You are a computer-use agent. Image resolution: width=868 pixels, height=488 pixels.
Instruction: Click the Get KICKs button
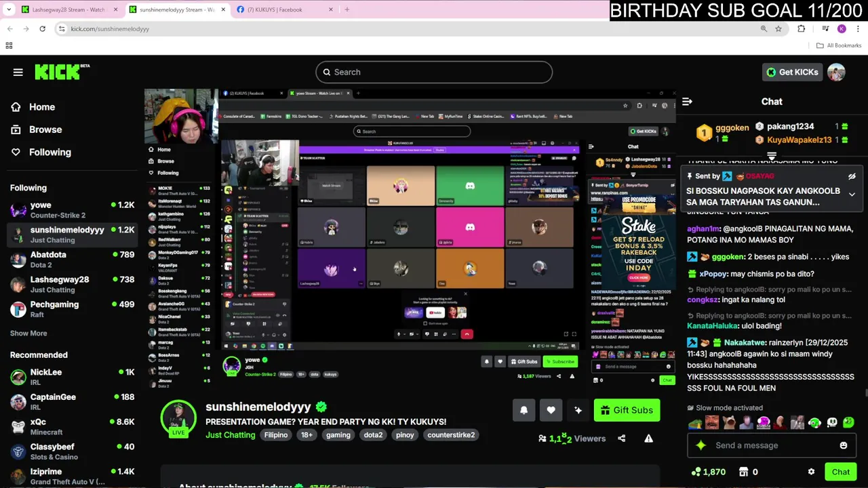pyautogui.click(x=791, y=72)
